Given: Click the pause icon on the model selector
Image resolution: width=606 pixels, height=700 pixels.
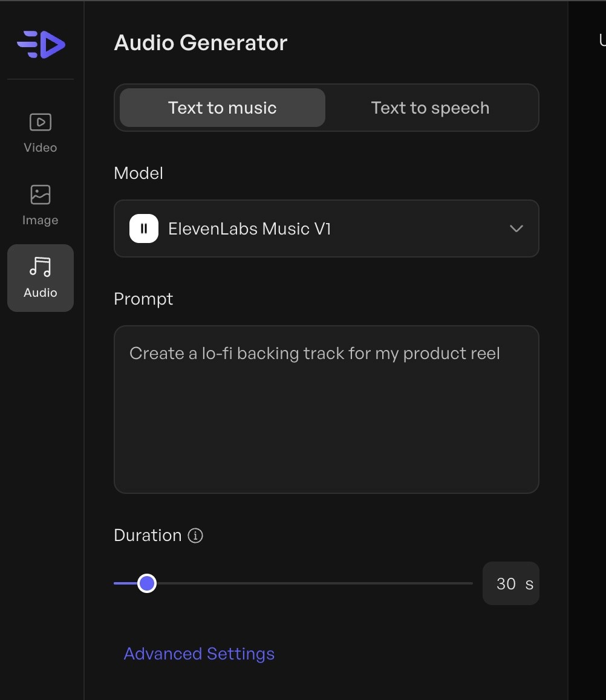Looking at the screenshot, I should 143,228.
